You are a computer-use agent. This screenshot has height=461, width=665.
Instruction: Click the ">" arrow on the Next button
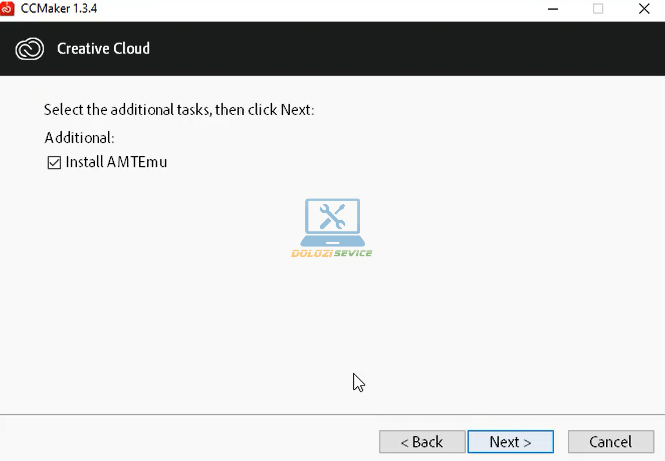click(x=526, y=442)
